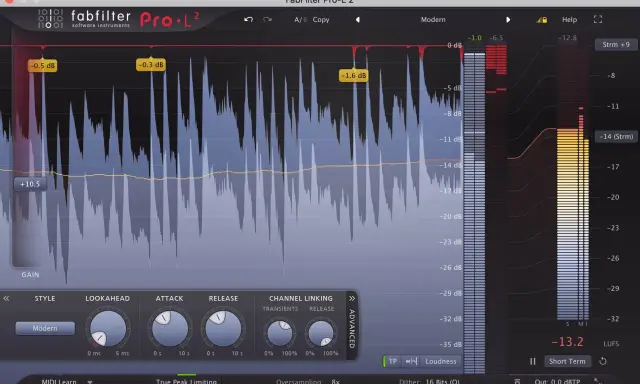Click the -14 (Strm) target label
Viewport: 640px width, 384px height.
click(616, 136)
